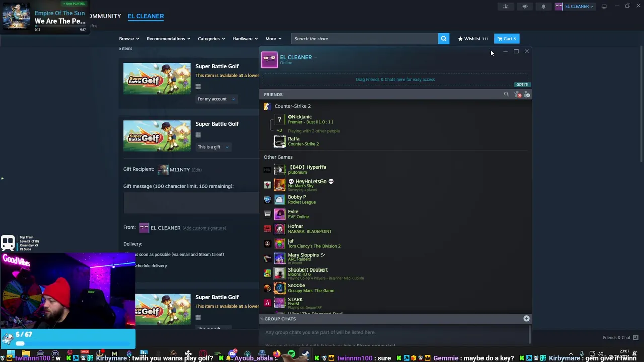The height and width of the screenshot is (362, 644).
Task: Expand the Browse store menu
Action: click(x=129, y=39)
